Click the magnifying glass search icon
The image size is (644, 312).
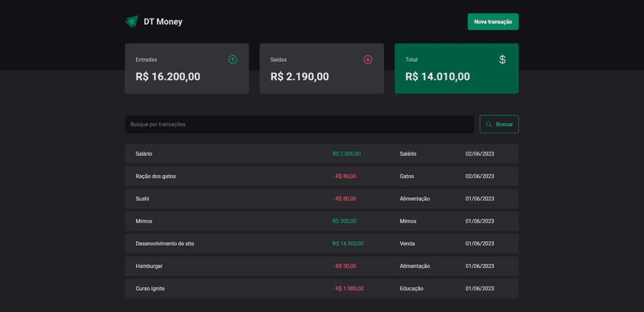tap(489, 124)
